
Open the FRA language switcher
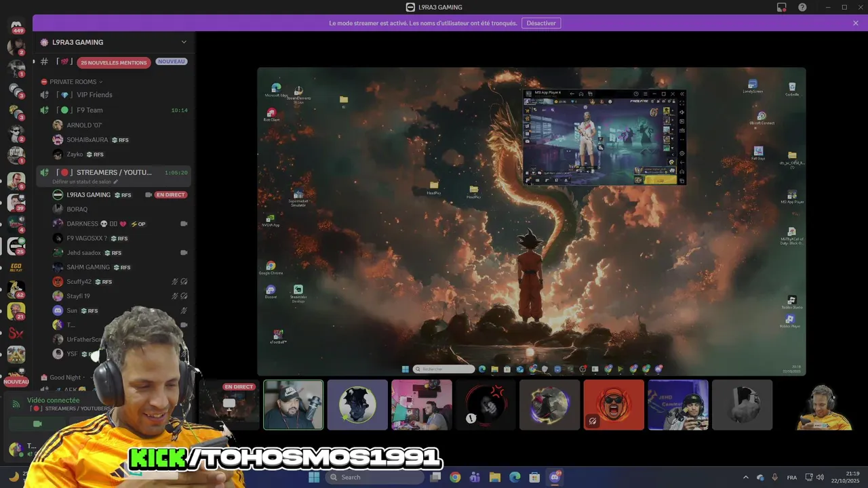pyautogui.click(x=792, y=477)
